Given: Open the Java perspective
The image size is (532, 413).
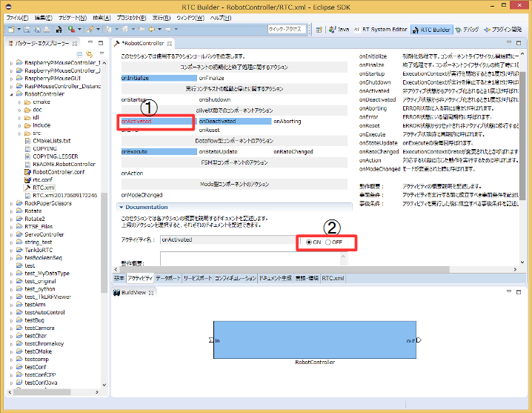Looking at the screenshot, I should tap(339, 30).
